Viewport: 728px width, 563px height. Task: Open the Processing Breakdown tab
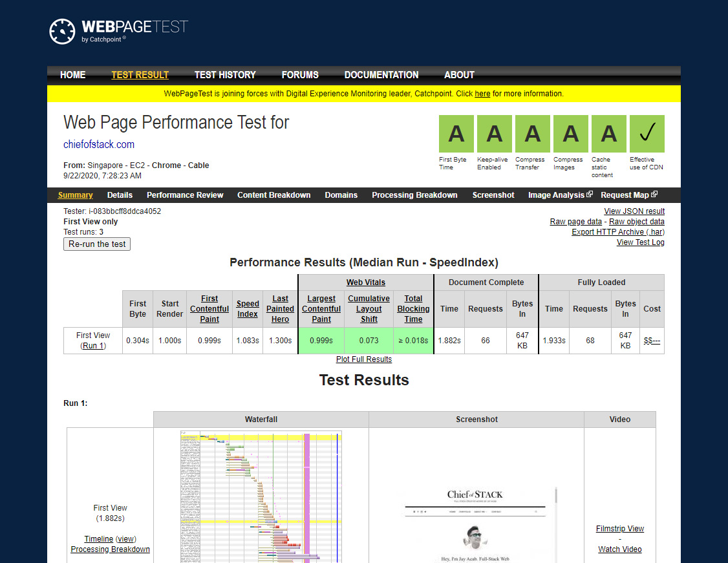coord(414,195)
